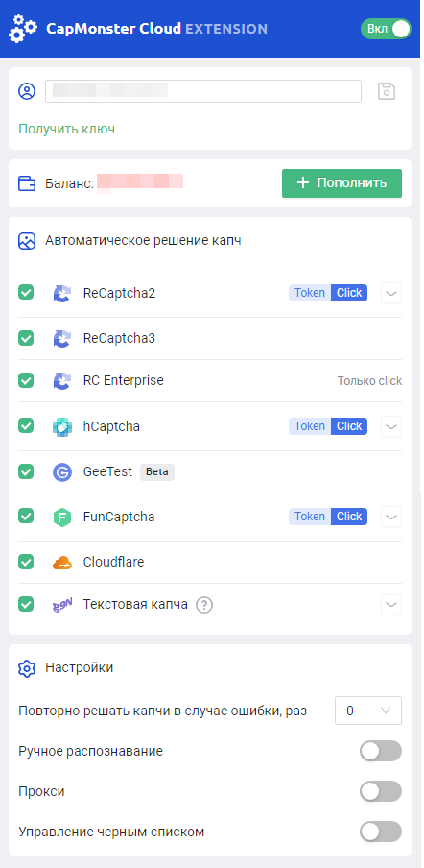The width and height of the screenshot is (424, 868).
Task: Select Token mode for hCaptcha
Action: (x=310, y=426)
